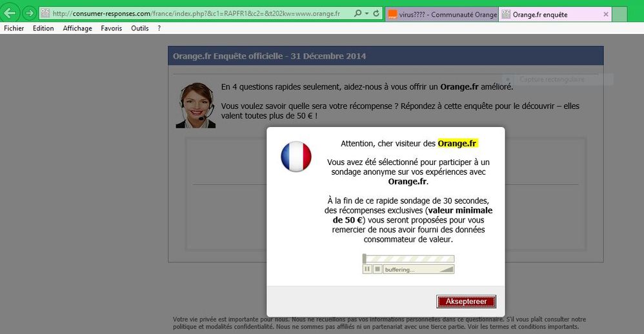Refresh the page with reload icon
The width and height of the screenshot is (644, 334).
[x=376, y=14]
